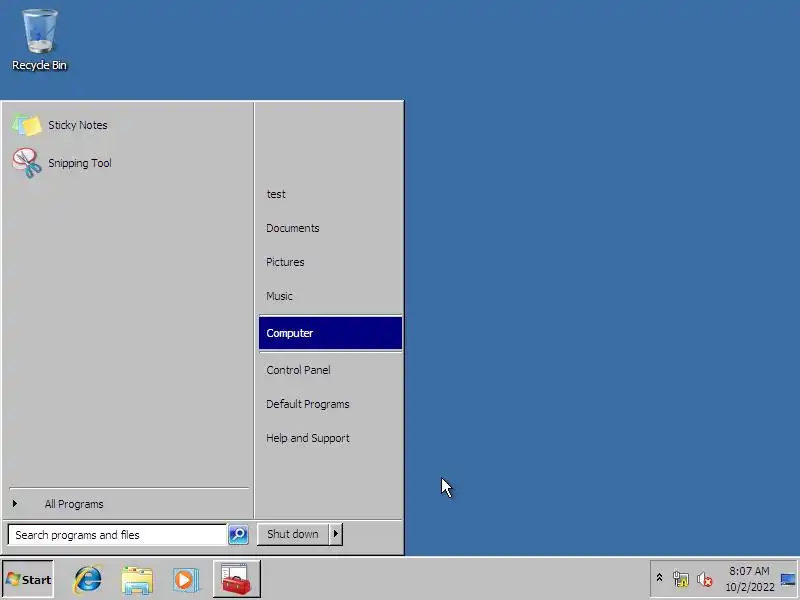Screen dimensions: 800x600
Task: Open Internet Explorer from the taskbar
Action: 88,579
